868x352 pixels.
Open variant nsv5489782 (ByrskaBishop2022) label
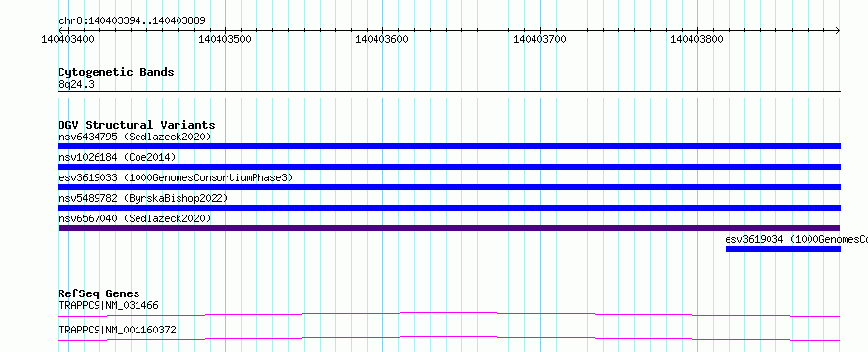pyautogui.click(x=142, y=198)
